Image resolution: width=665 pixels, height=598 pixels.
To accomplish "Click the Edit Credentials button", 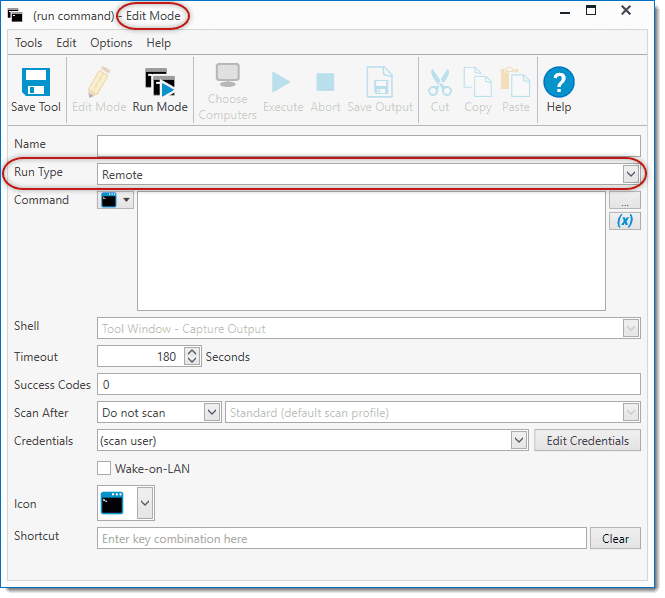I will pos(587,440).
